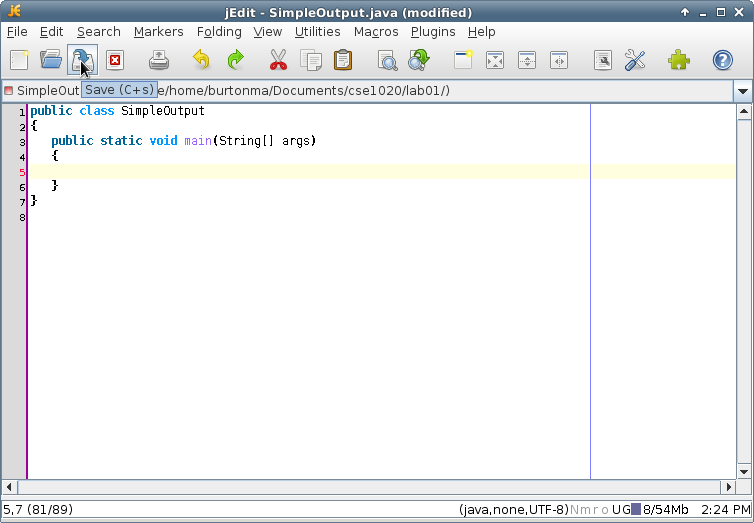The height and width of the screenshot is (523, 754).
Task: Place cursor on empty line 5
Action: click(x=382, y=171)
